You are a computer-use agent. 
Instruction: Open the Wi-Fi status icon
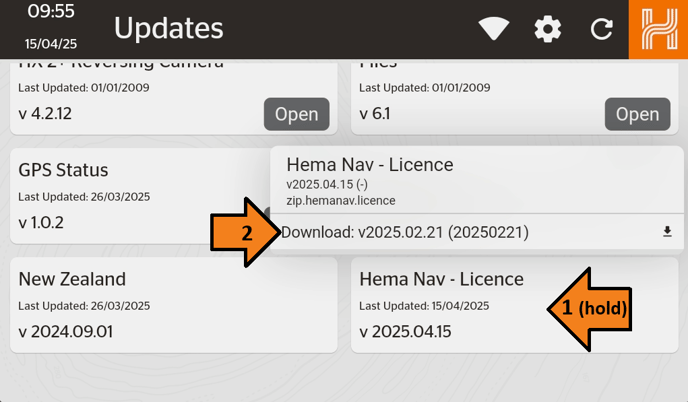[x=494, y=29]
